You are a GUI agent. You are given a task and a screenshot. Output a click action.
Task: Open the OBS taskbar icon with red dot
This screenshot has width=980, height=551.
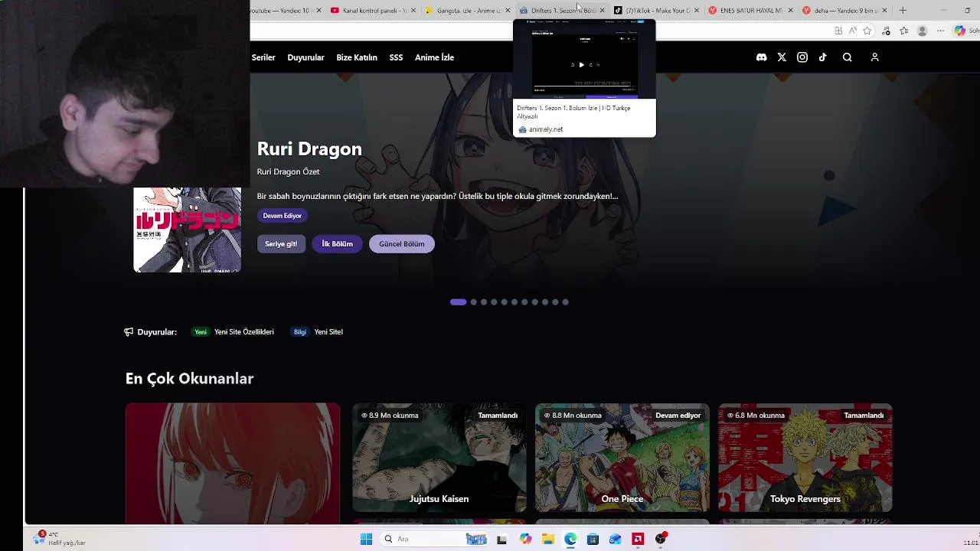661,539
